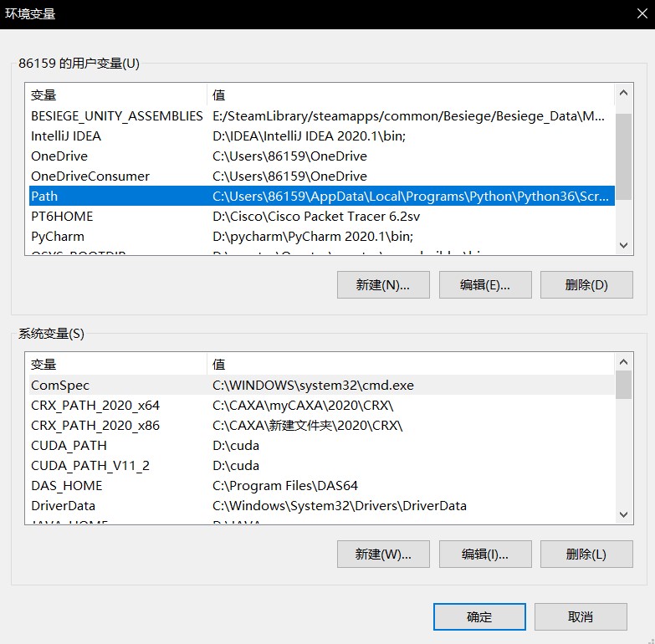Viewport: 655px width, 644px height.
Task: Cancel the dialog with 取消
Action: tap(581, 617)
